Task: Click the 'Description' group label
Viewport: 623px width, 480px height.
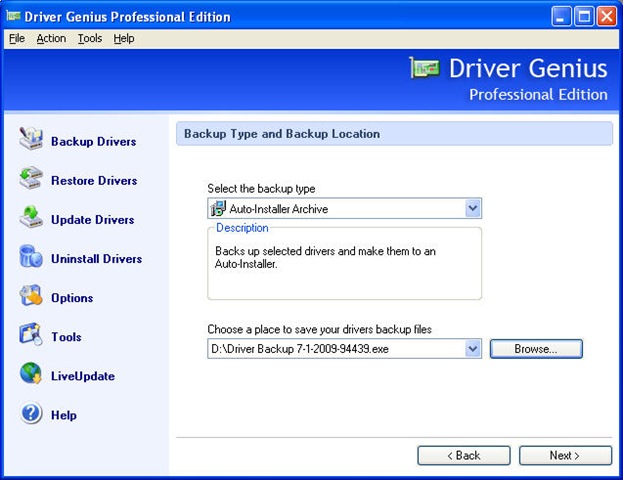Action: pyautogui.click(x=242, y=228)
